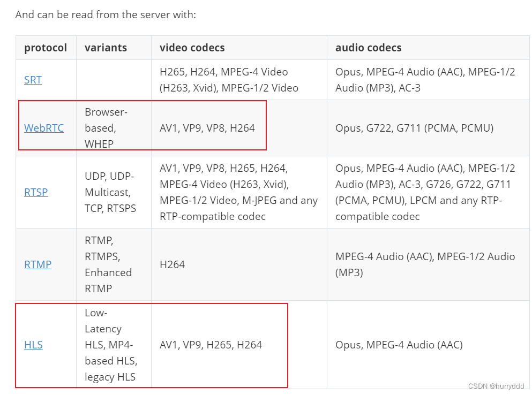Select the 'And can be read from the server with:' text
The height and width of the screenshot is (395, 532).
106,14
